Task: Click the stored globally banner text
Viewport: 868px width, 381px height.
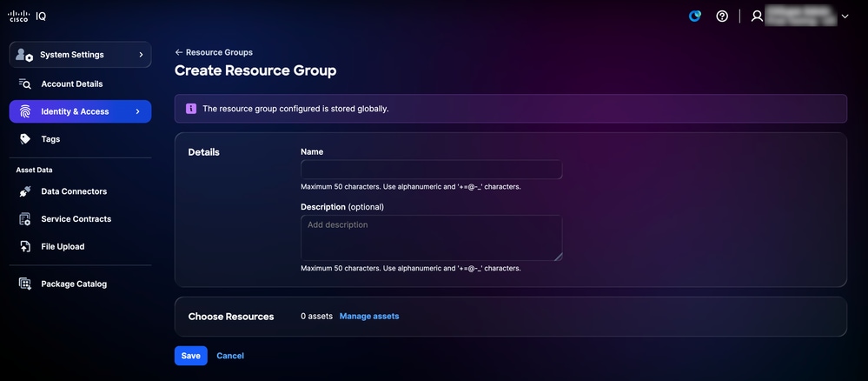Action: [295, 109]
